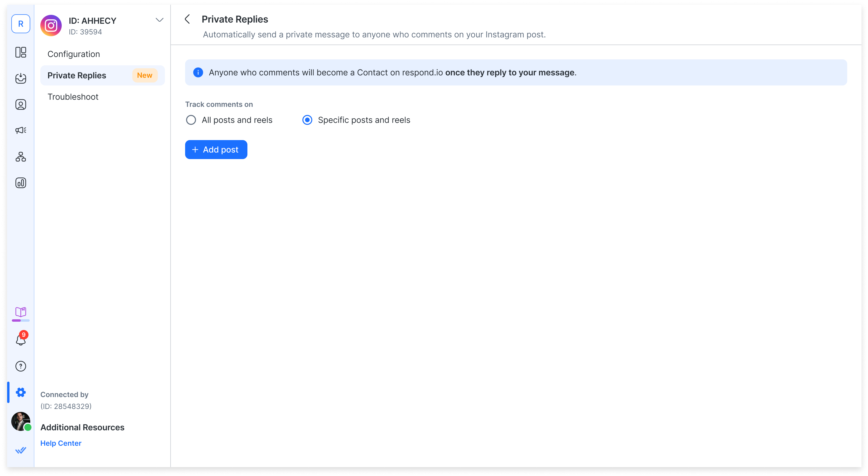Click the Add post button
The height and width of the screenshot is (476, 868).
pos(216,150)
